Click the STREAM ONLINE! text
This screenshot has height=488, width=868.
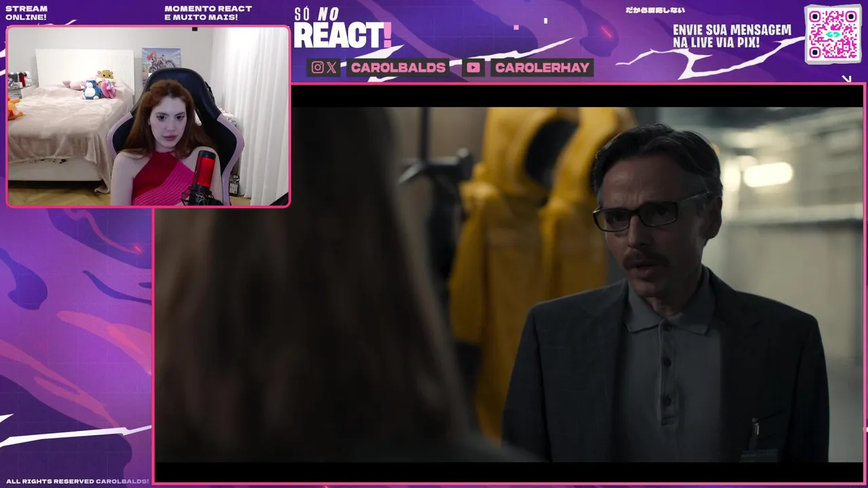coord(26,13)
